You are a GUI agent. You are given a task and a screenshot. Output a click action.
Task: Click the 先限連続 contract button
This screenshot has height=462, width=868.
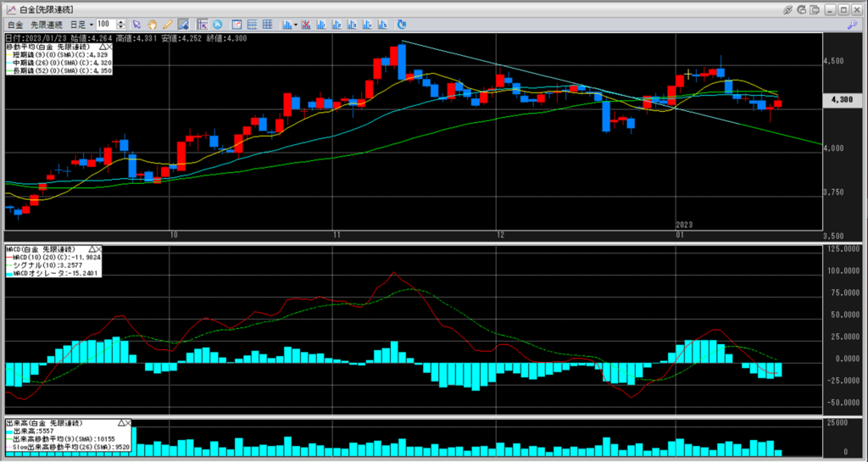[x=46, y=25]
